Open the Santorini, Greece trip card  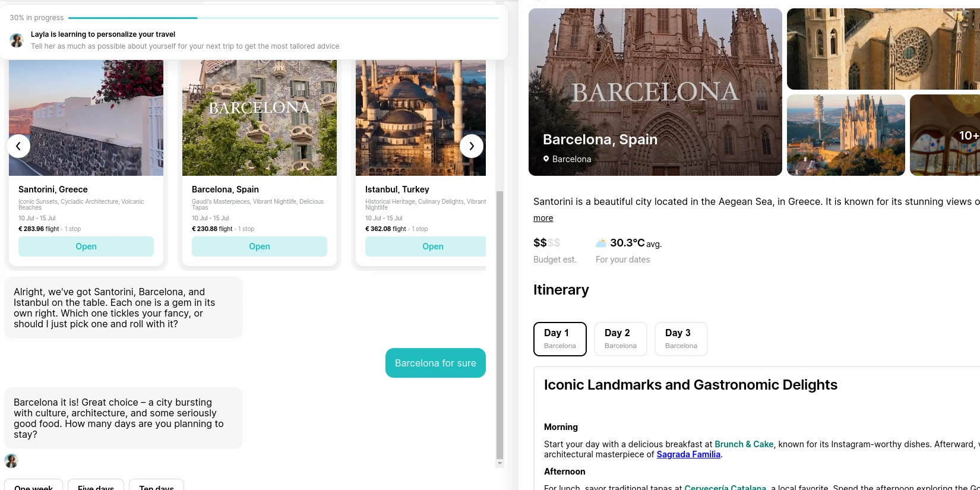[x=86, y=246]
